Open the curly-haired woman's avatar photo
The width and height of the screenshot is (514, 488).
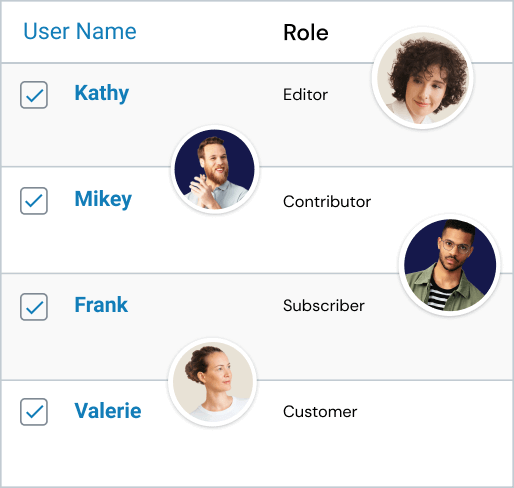coord(423,78)
